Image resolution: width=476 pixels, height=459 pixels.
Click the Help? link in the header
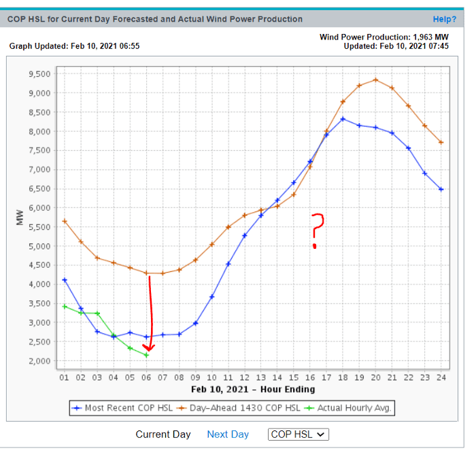(x=444, y=19)
